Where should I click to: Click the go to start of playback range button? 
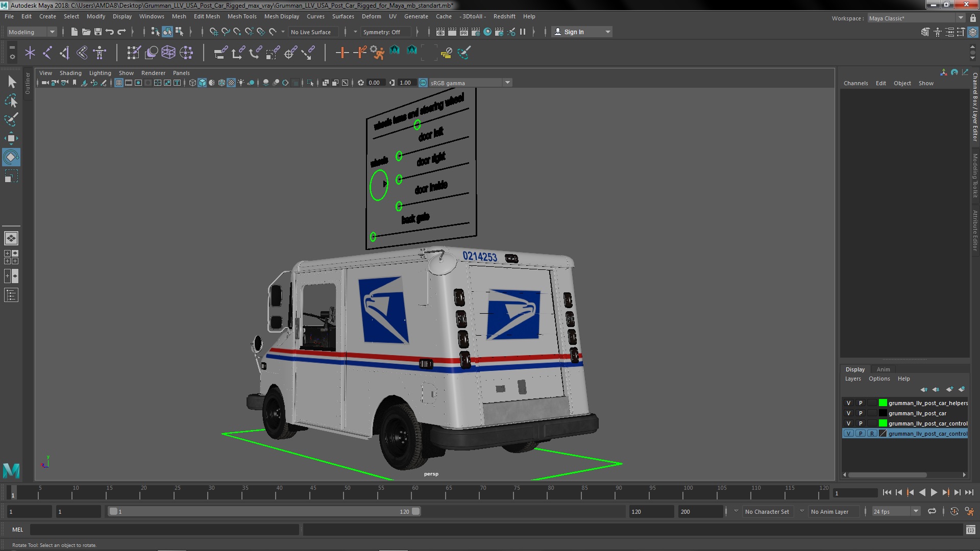[887, 492]
